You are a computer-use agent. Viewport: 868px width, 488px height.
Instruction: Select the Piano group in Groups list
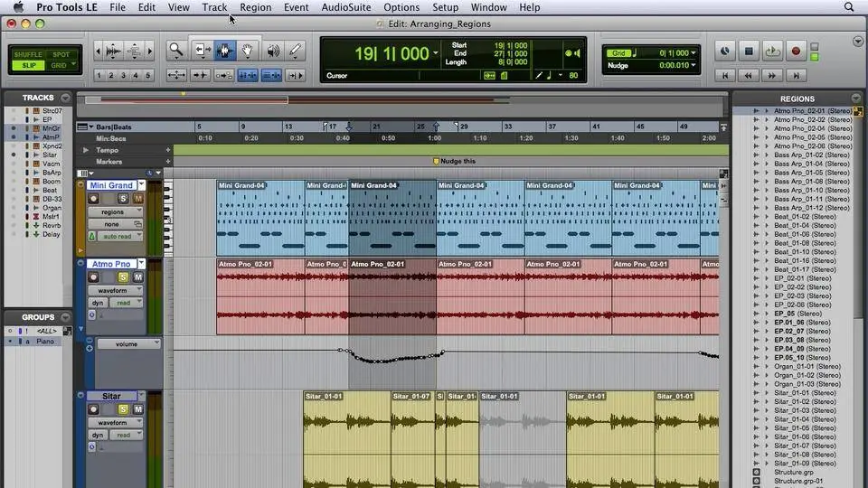pyautogui.click(x=45, y=342)
